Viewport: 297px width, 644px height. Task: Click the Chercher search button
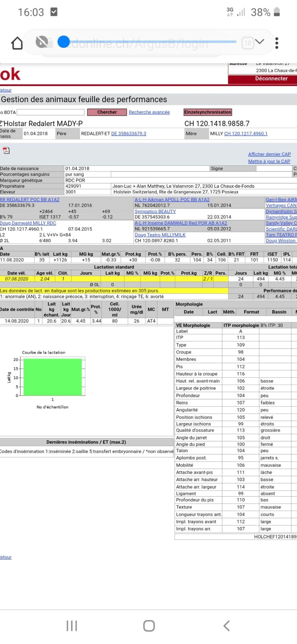(x=107, y=112)
